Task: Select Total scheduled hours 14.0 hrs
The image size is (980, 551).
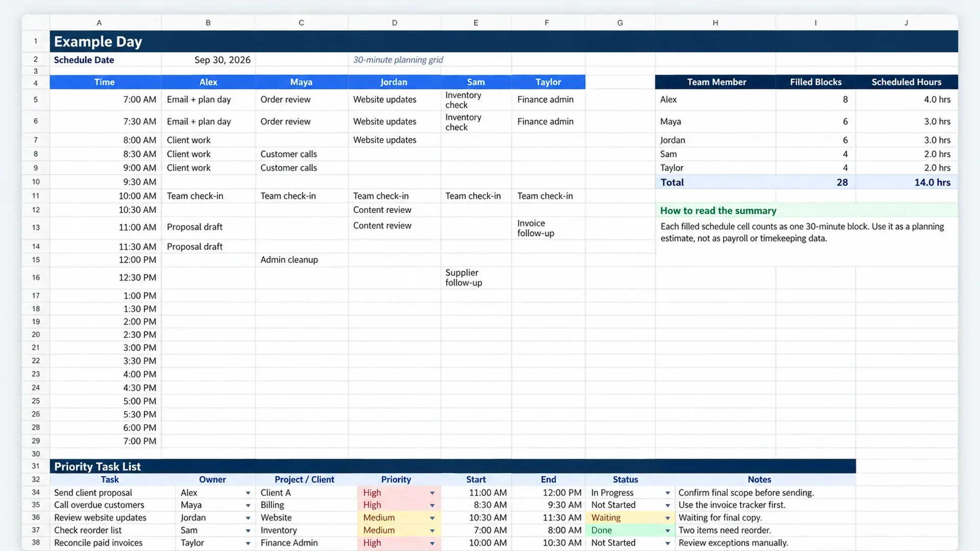Action: (906, 182)
